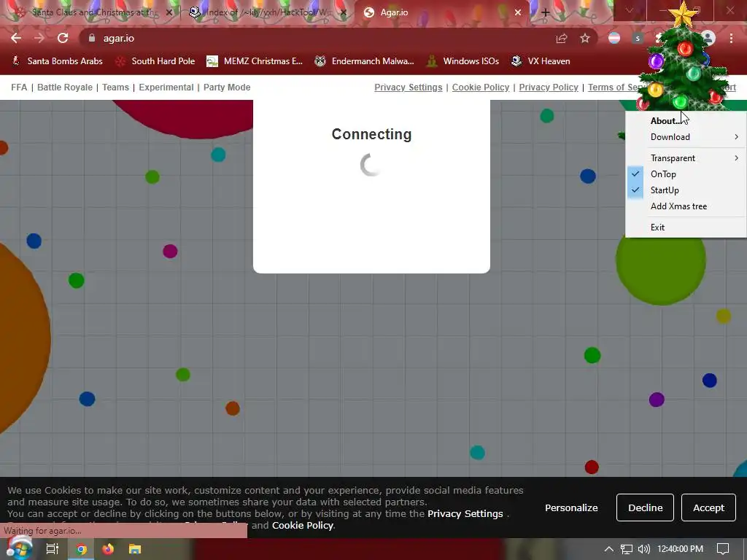Select Experimental game mode
Screen dimensions: 747x560
[166, 87]
